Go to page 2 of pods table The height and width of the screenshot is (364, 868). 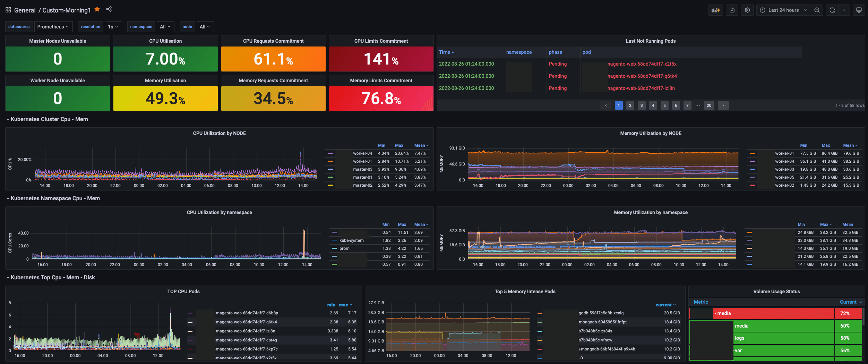630,105
